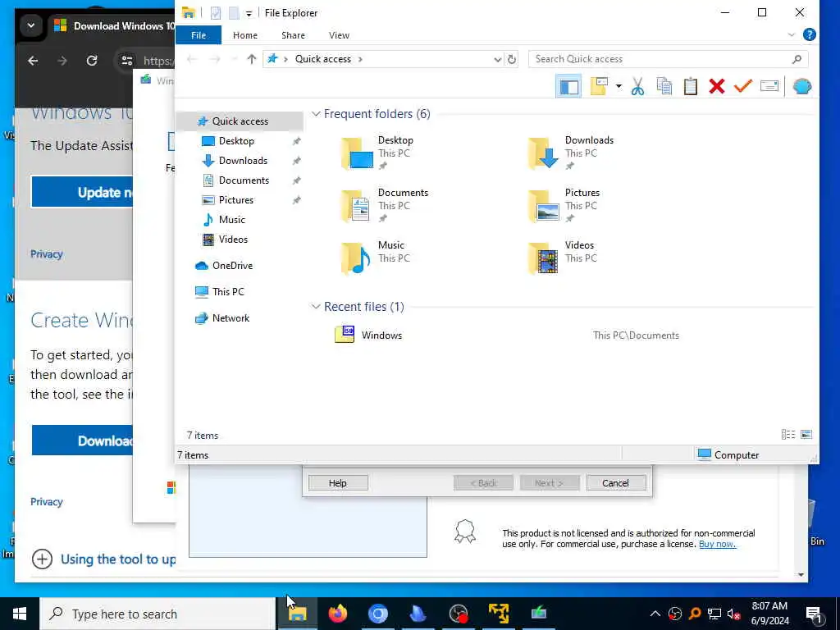Screen dimensions: 840x630
Task: Click the search magnifier icon in File Explorer
Action: point(797,59)
